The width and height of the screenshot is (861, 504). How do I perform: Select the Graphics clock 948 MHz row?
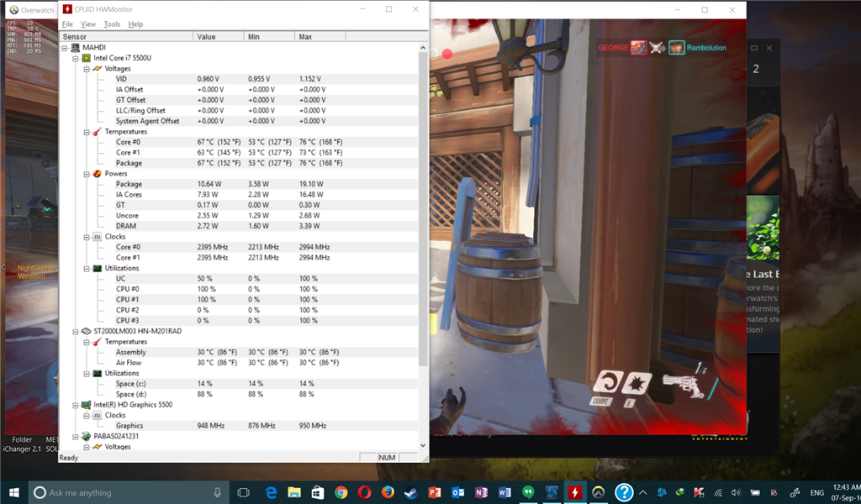[239, 426]
